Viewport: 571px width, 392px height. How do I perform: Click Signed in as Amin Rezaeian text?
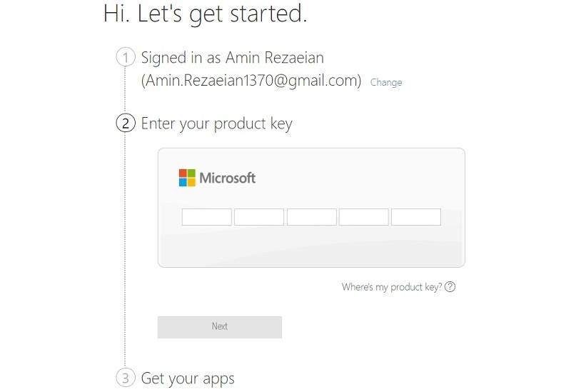coord(232,58)
